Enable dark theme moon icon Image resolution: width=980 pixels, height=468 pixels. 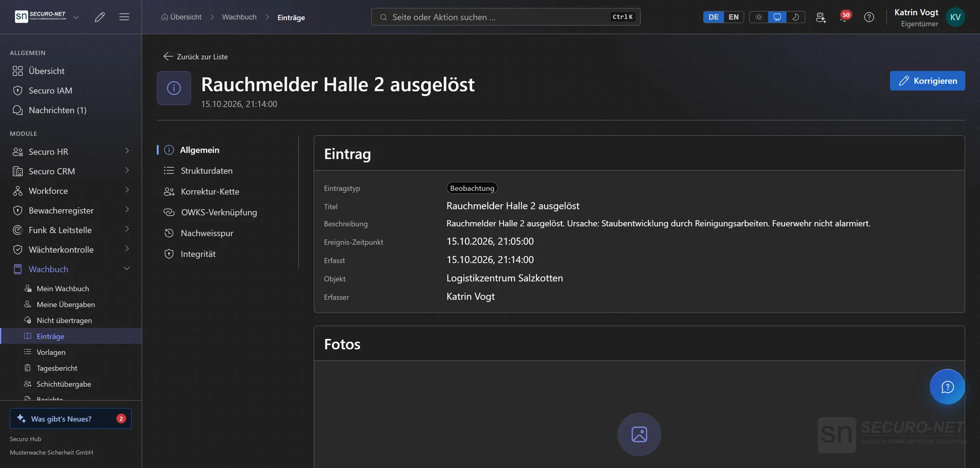pyautogui.click(x=795, y=17)
